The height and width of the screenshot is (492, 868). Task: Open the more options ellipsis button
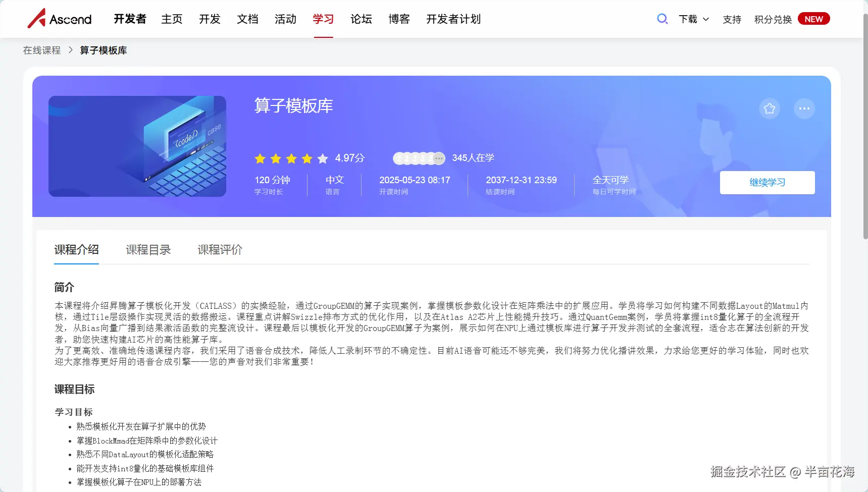pos(804,108)
